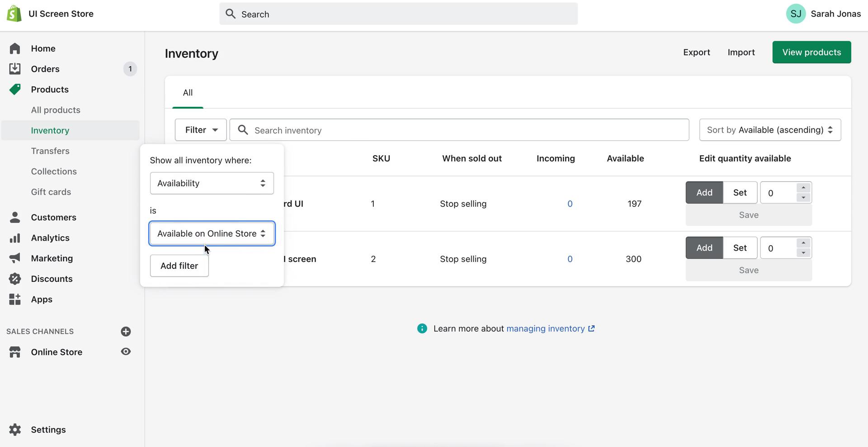Go to Collections submenu
Screen dimensions: 868x447
[54, 171]
